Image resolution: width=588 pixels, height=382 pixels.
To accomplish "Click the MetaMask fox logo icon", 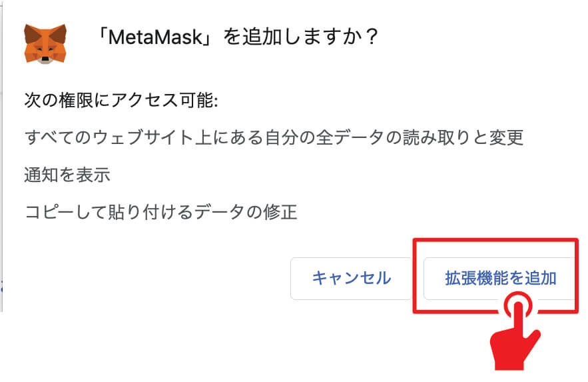I will point(45,43).
